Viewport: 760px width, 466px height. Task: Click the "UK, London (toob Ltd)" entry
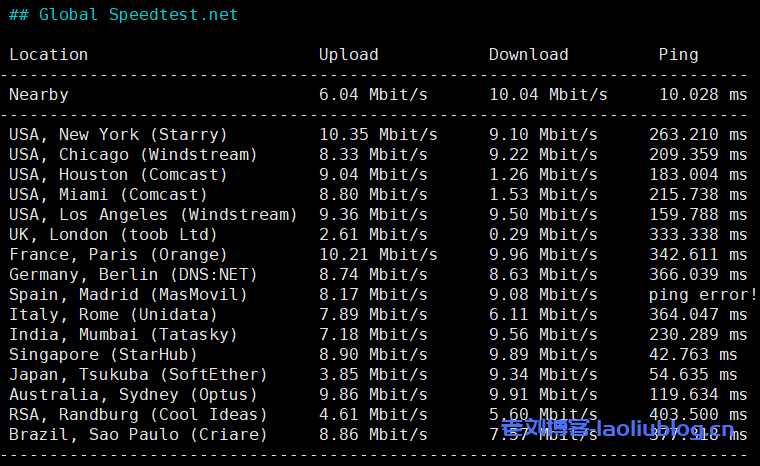113,235
